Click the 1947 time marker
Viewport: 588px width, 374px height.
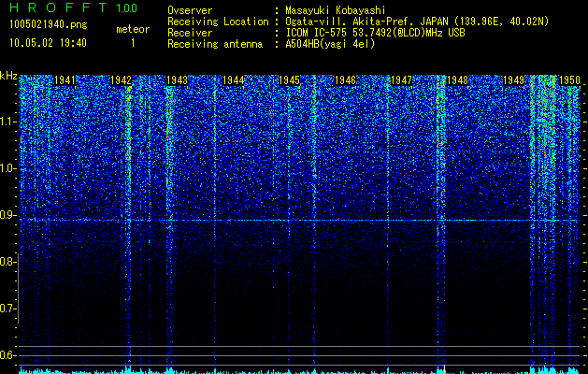(401, 80)
